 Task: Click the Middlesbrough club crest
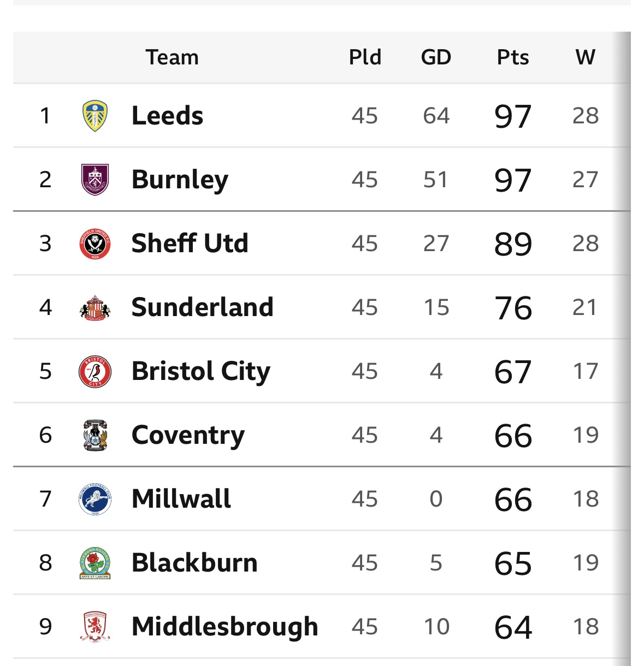[95, 627]
